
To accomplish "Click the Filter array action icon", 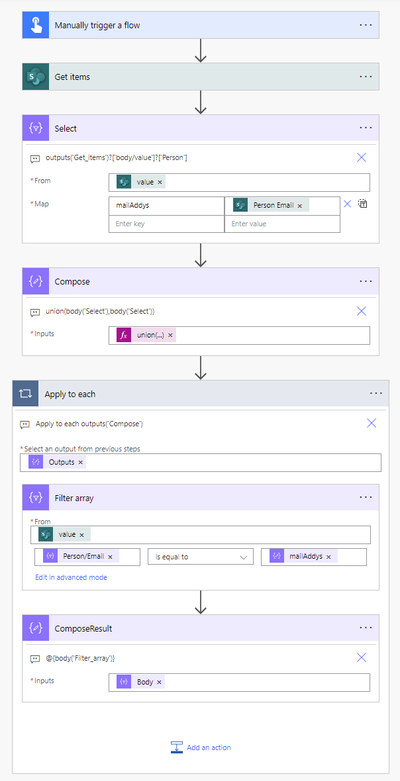I will click(x=35, y=497).
